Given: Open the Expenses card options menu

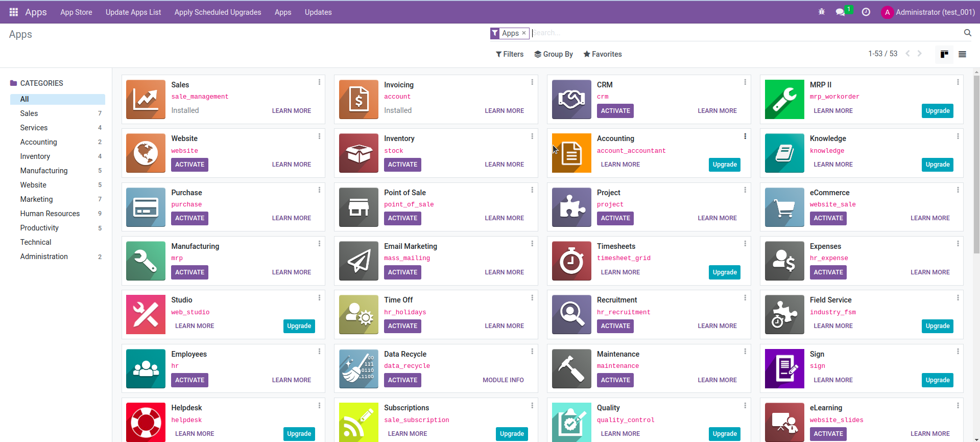Looking at the screenshot, I should 958,244.
